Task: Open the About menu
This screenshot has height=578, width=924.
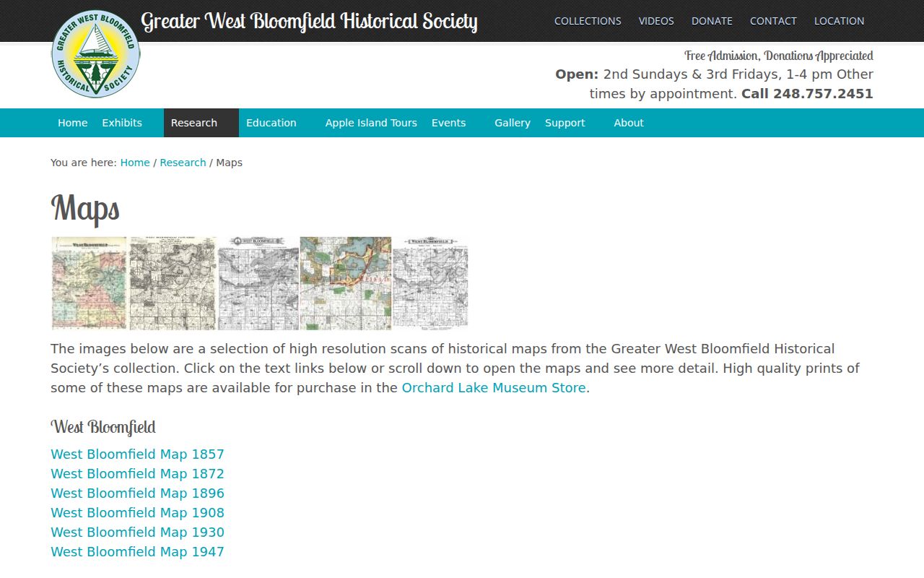Action: (x=629, y=123)
